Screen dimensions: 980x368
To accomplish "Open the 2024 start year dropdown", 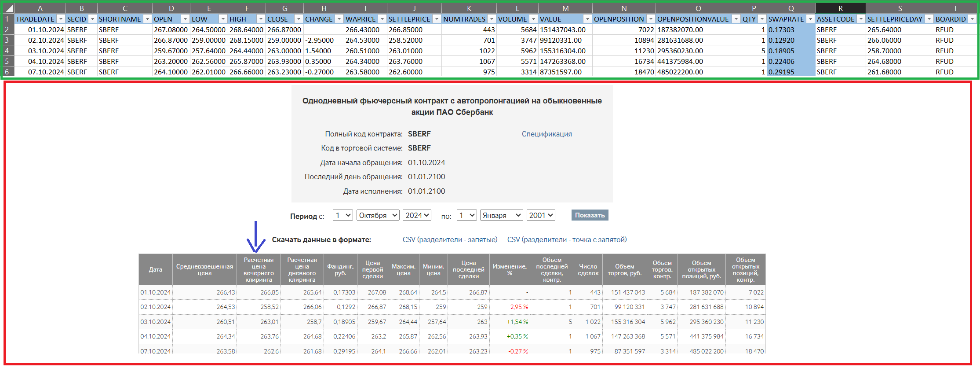I will point(417,215).
